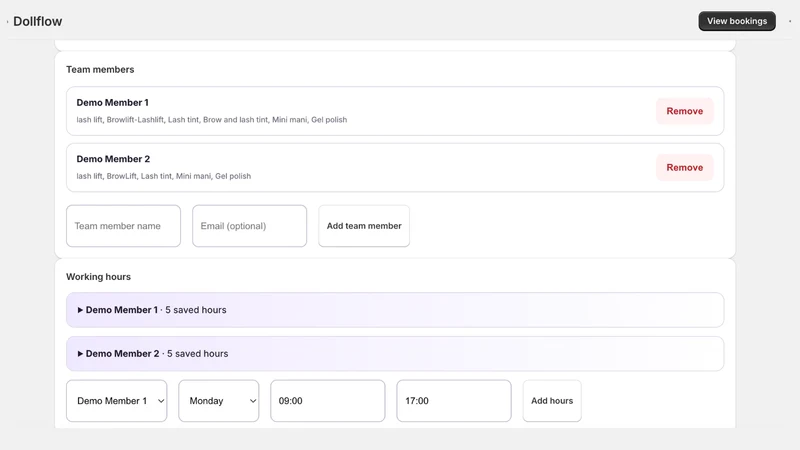Select the 09:00 start time field

[328, 401]
